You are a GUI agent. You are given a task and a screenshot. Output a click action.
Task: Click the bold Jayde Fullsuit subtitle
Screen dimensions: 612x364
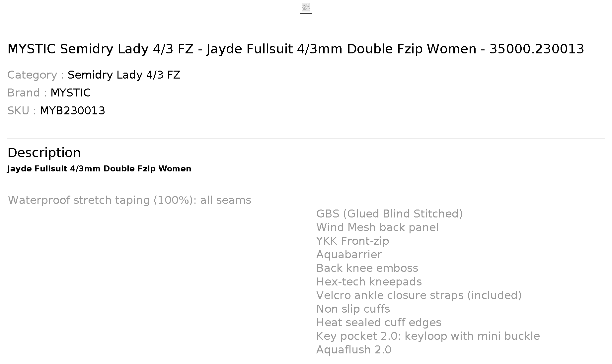coord(99,169)
